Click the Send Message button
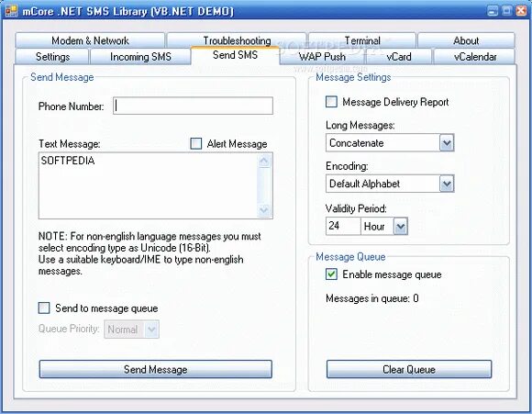532x414 pixels. [x=155, y=369]
